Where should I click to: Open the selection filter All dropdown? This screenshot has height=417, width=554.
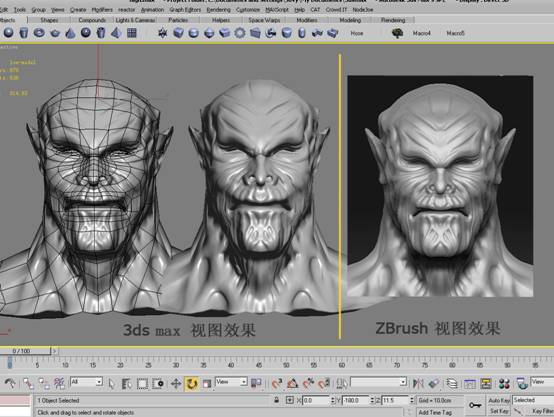point(87,382)
